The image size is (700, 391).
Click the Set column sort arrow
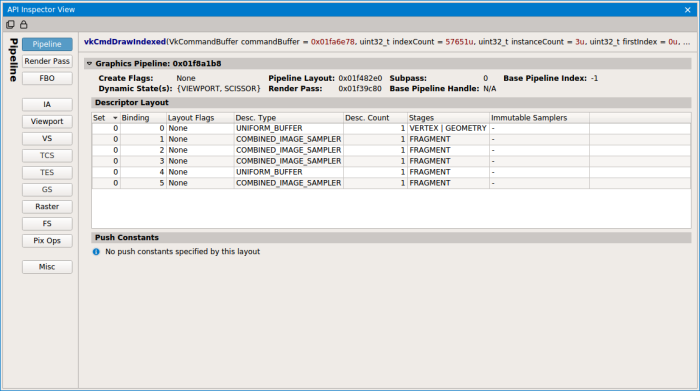coord(115,118)
